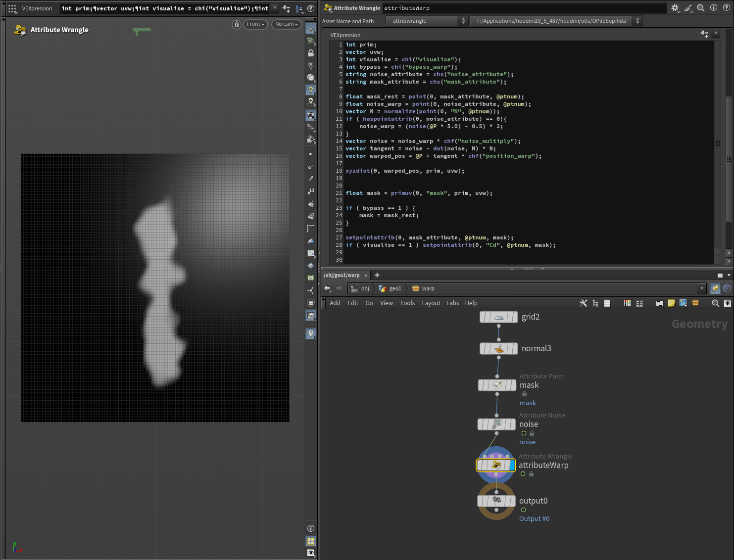The image size is (734, 560).
Task: Click the geo1 path breadcrumb
Action: (391, 288)
